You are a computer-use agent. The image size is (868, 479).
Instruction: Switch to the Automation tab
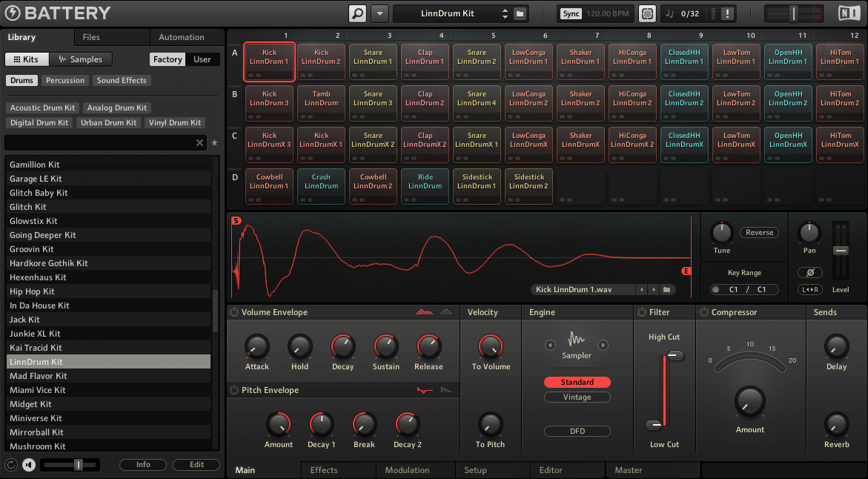point(182,37)
